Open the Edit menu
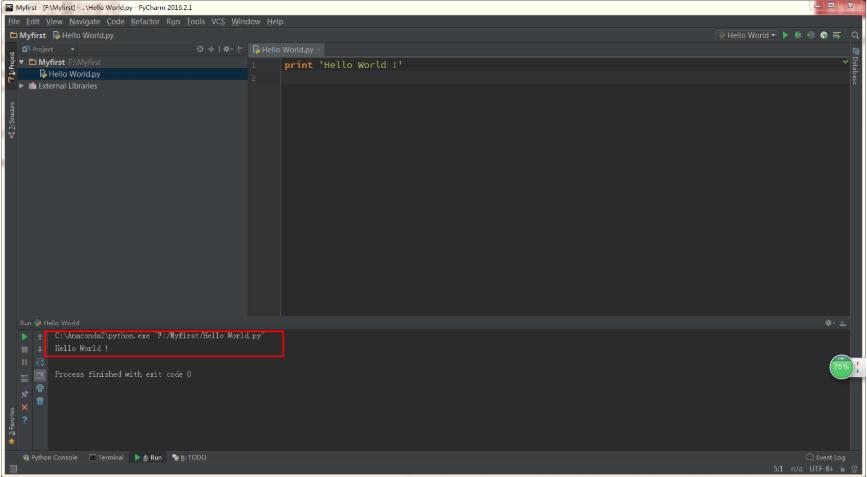Viewport: 867px width, 477px height. pos(33,21)
